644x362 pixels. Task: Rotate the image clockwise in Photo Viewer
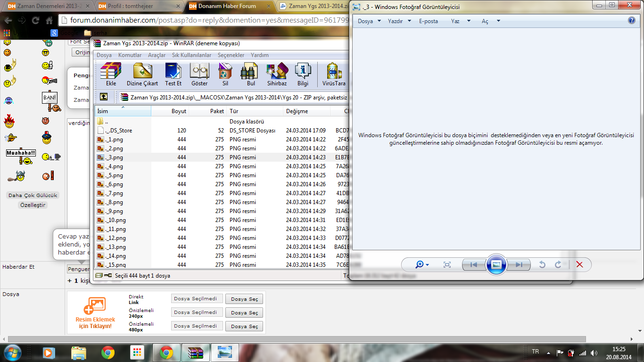click(x=558, y=265)
